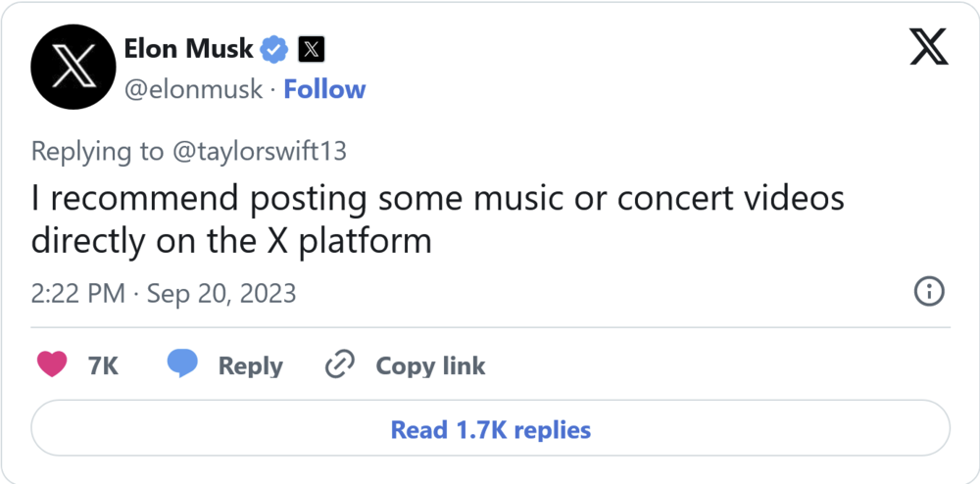980x484 pixels.
Task: Follow the Elon Musk account
Action: (324, 89)
